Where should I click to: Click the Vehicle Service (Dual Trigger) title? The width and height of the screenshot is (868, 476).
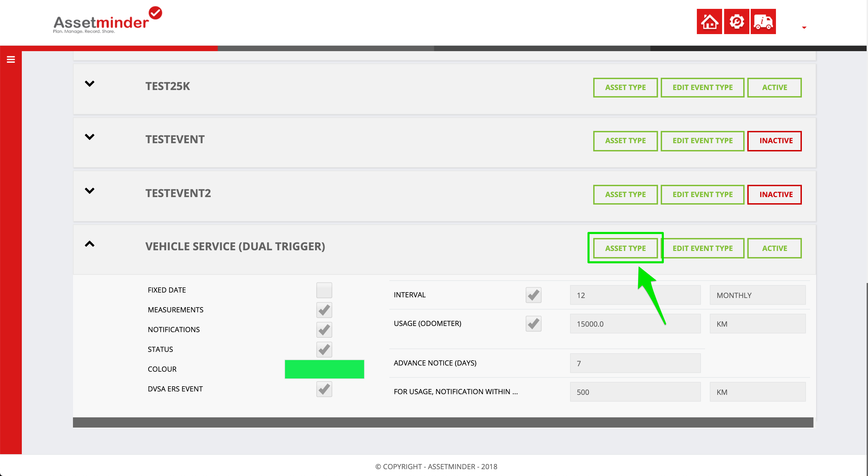tap(235, 247)
